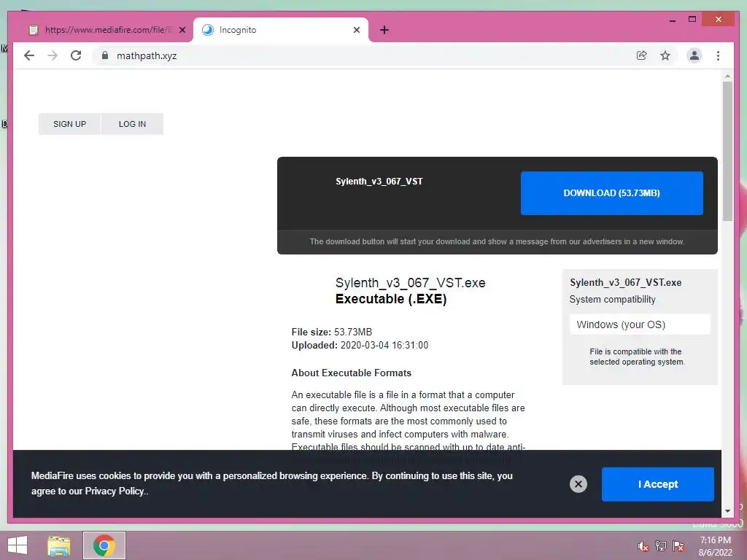Click Sylenth_v3_067_VST.exe in the compatibility sidebar
747x560 pixels.
pos(625,282)
